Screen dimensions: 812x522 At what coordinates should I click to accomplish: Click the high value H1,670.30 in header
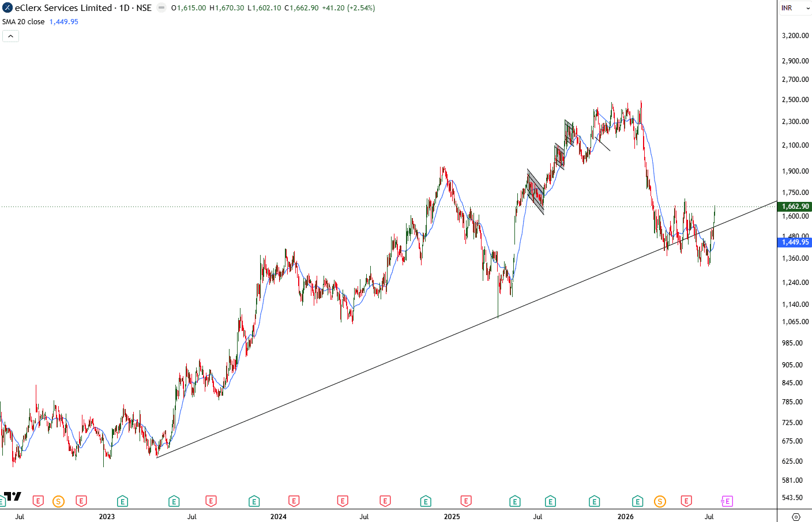tap(227, 8)
